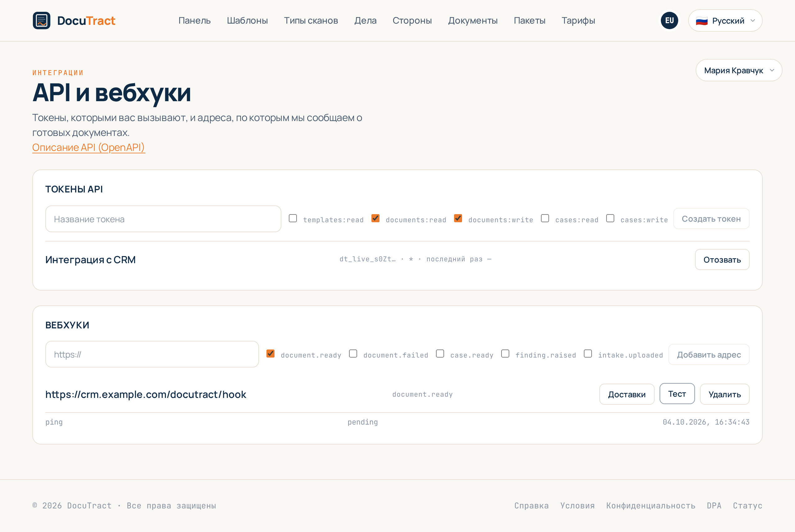Open the EU region badge
Viewport: 795px width, 532px height.
(669, 20)
